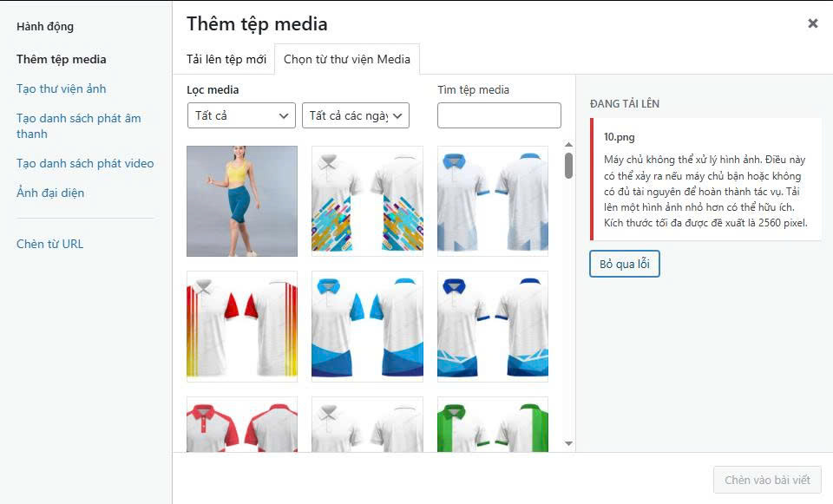Switch to 'Tải lên tệp mới' tab
This screenshot has width=833, height=504.
point(226,59)
